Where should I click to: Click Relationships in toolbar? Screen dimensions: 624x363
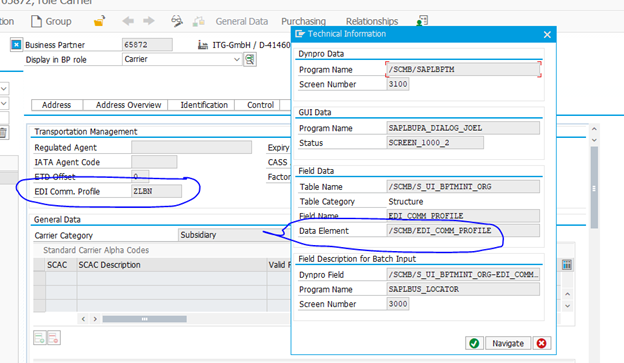(x=372, y=21)
